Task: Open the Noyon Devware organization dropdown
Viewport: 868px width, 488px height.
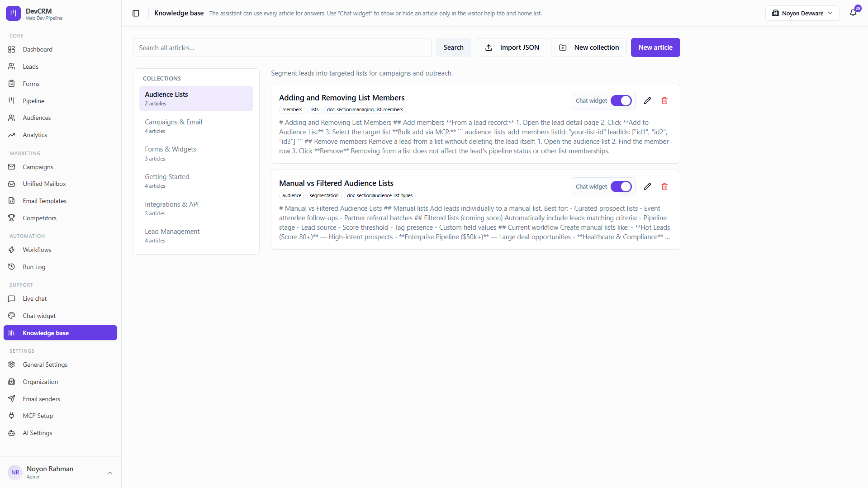Action: [802, 13]
